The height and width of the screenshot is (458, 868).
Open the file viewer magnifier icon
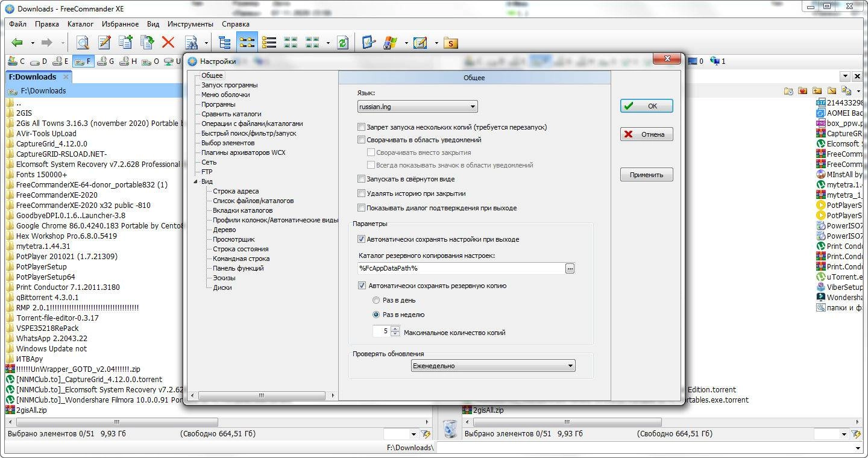click(x=83, y=43)
